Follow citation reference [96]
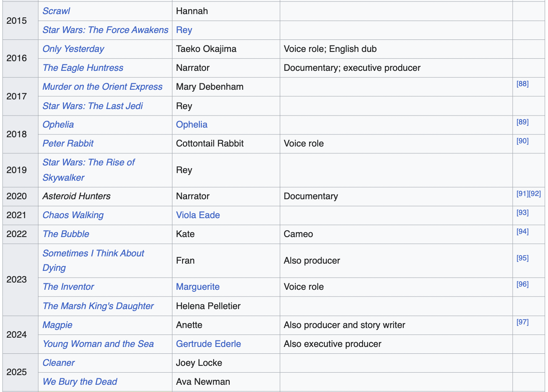 pos(523,284)
